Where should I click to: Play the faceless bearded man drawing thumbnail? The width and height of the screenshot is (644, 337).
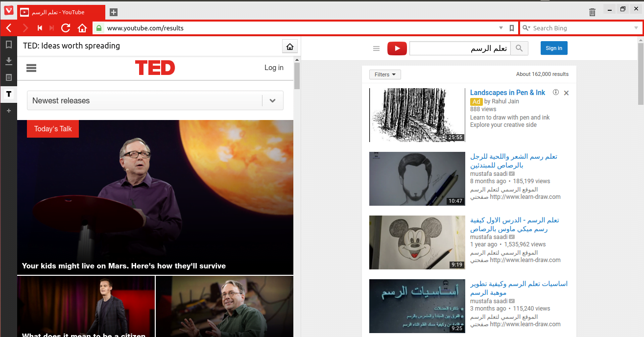[417, 179]
